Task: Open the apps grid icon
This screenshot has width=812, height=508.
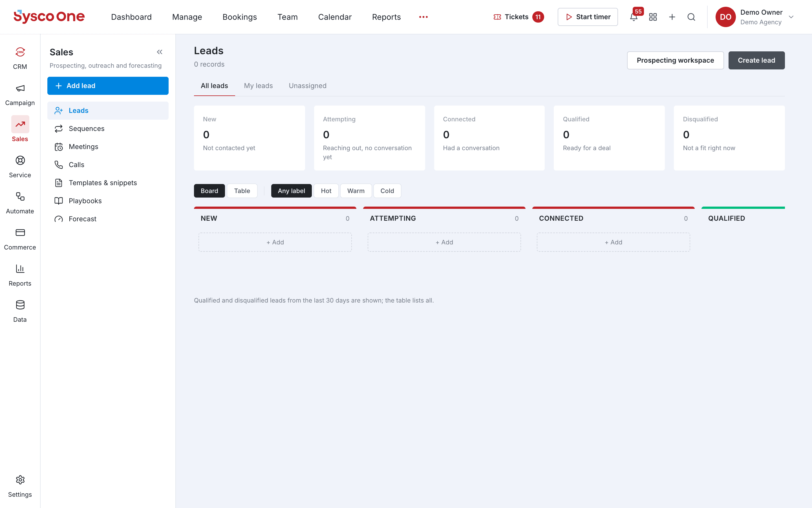Action: click(x=653, y=17)
